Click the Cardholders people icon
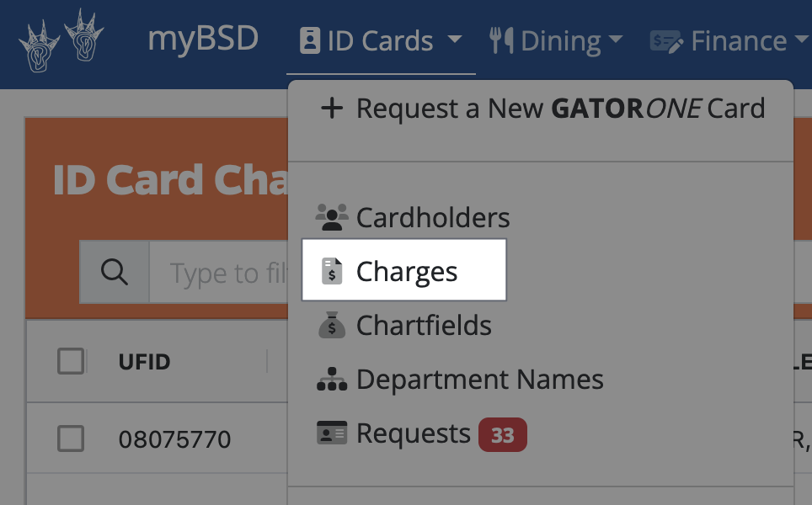 click(332, 217)
